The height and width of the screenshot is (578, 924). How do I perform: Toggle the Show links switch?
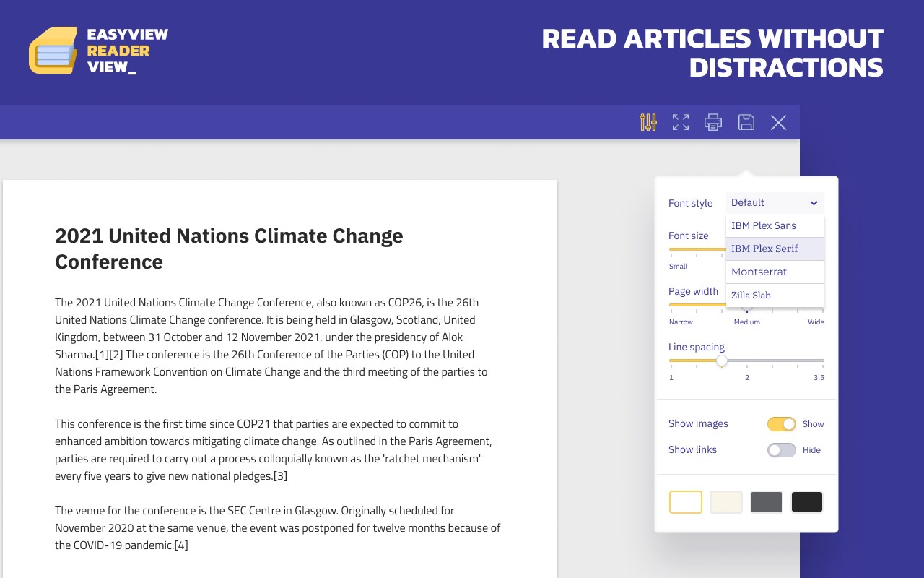tap(781, 450)
